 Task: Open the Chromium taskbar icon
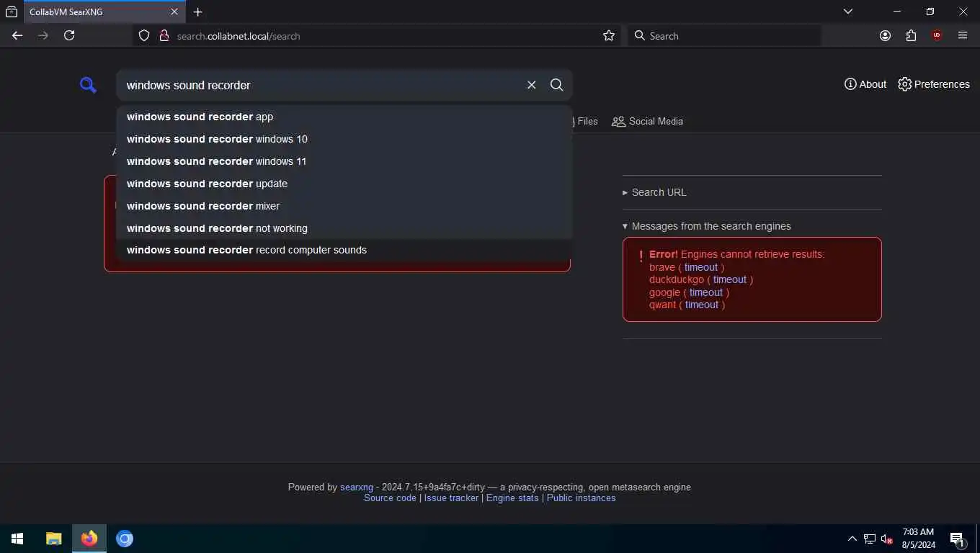click(125, 539)
